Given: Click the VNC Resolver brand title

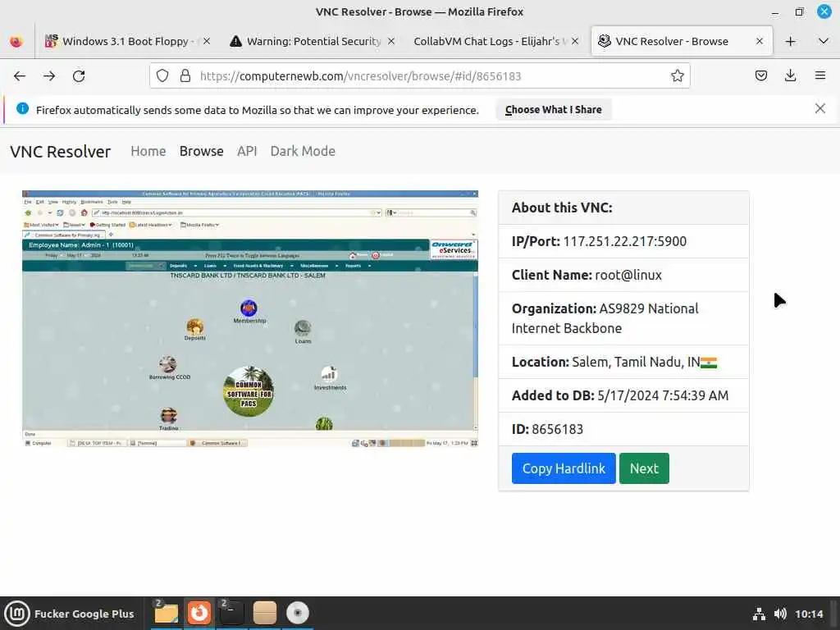Looking at the screenshot, I should pos(61,152).
